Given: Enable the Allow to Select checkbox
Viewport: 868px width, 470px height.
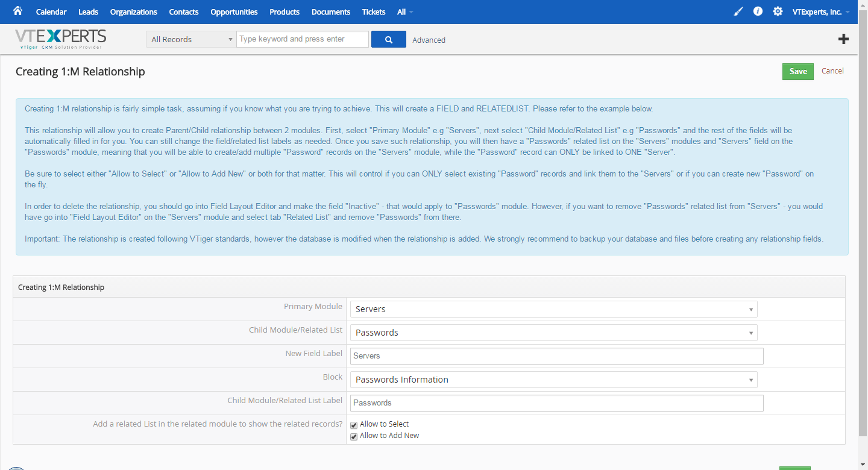Looking at the screenshot, I should coord(354,425).
